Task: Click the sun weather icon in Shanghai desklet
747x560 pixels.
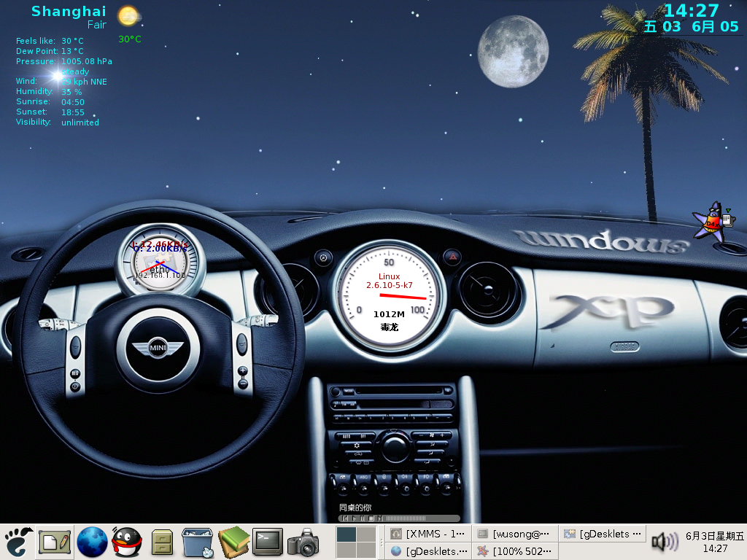Action: (128, 16)
